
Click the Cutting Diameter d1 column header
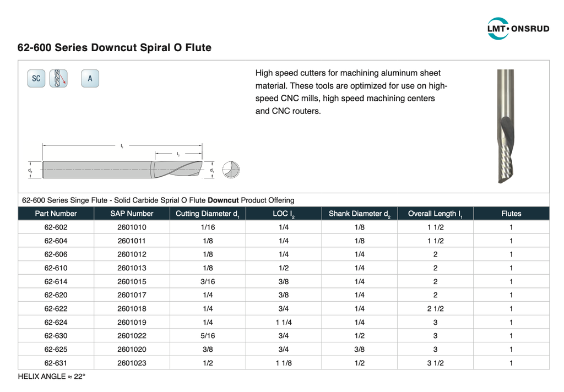click(x=207, y=214)
